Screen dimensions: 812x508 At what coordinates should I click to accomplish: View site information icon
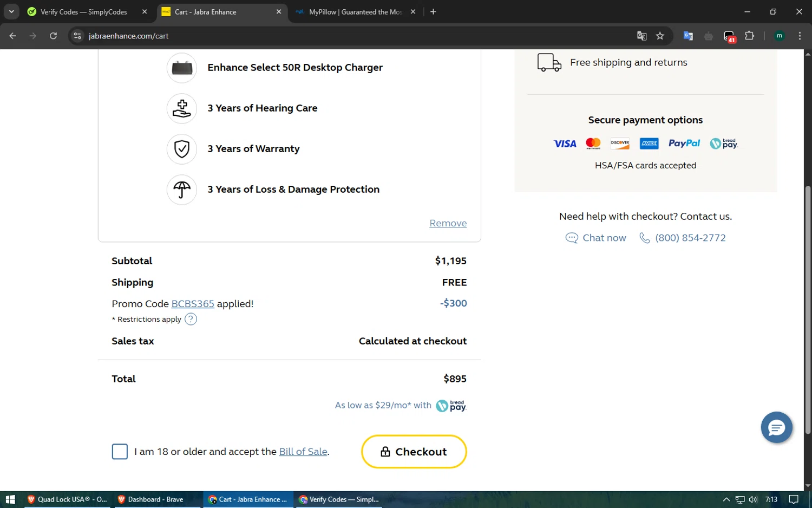point(77,36)
